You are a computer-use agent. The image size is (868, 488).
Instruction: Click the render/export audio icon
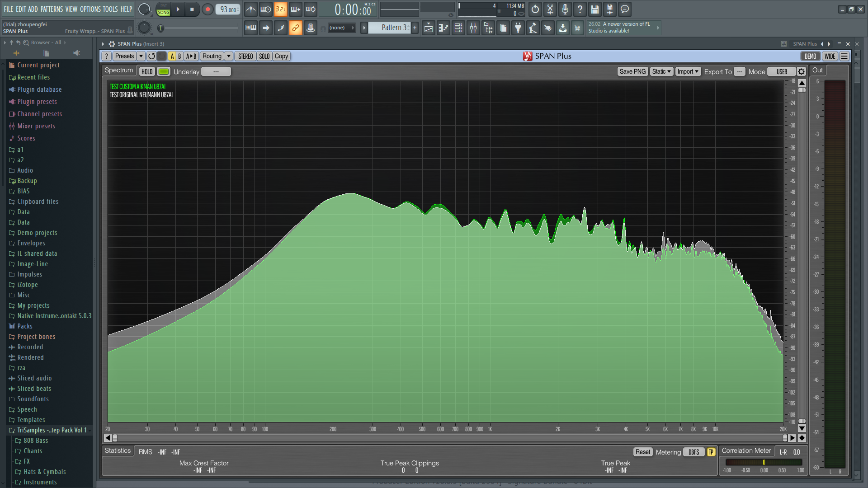pyautogui.click(x=610, y=9)
